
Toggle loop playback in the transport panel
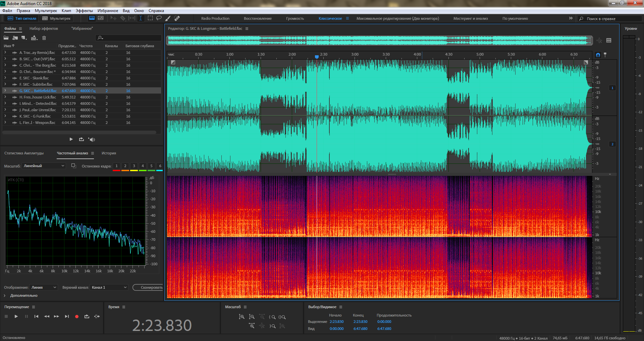click(87, 317)
